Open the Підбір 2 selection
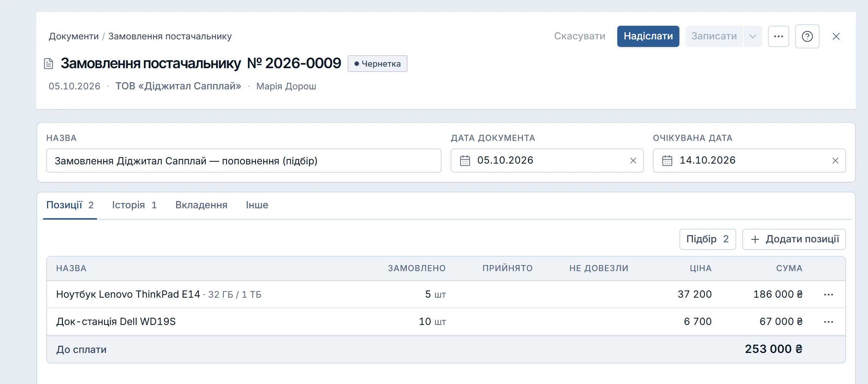 click(x=707, y=239)
